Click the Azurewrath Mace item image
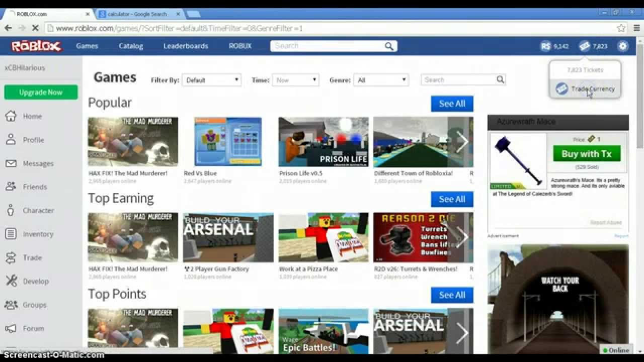Screen dimensions: 644x362 tap(518, 161)
